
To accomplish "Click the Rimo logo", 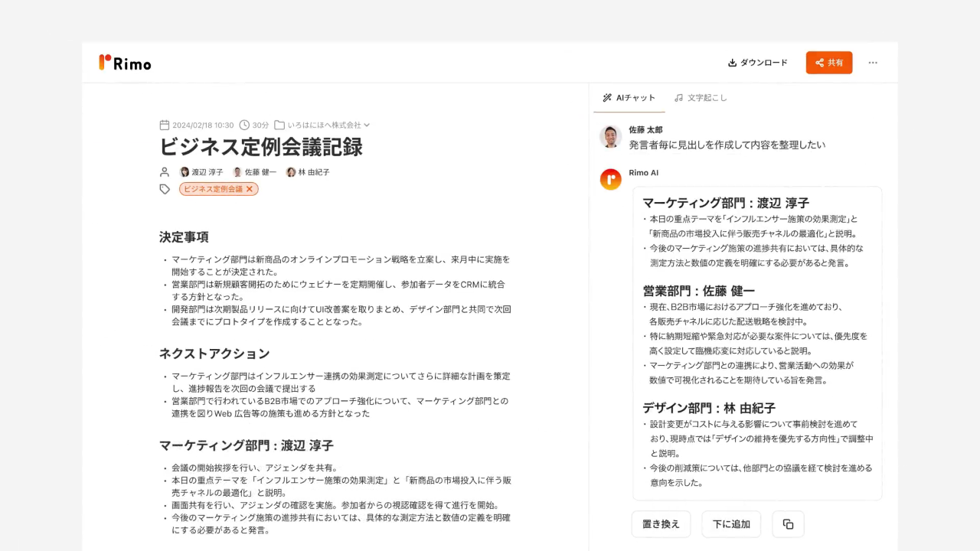I will [x=125, y=63].
